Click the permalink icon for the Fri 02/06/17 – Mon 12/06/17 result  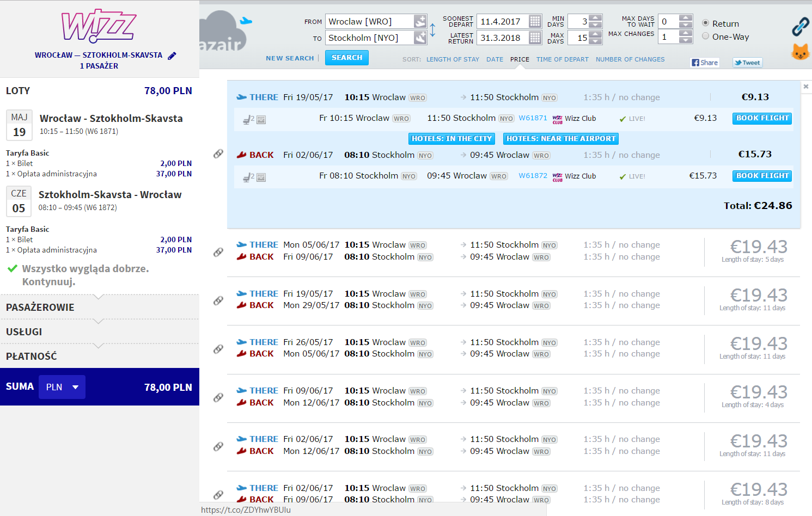(x=218, y=446)
